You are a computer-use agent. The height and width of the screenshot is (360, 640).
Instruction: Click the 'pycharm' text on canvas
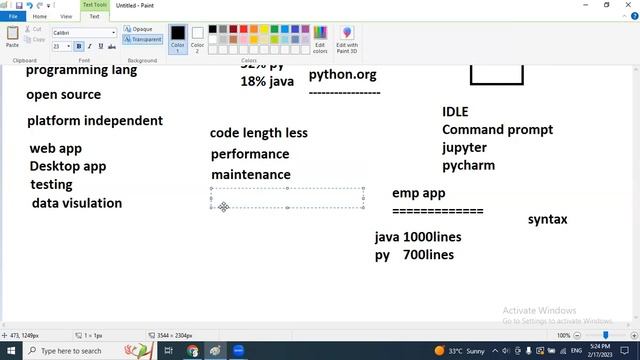point(469,166)
